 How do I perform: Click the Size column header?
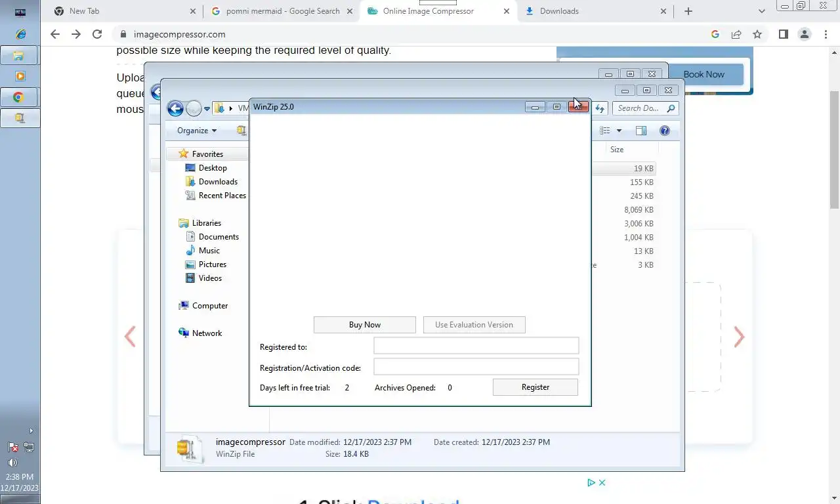pyautogui.click(x=617, y=150)
